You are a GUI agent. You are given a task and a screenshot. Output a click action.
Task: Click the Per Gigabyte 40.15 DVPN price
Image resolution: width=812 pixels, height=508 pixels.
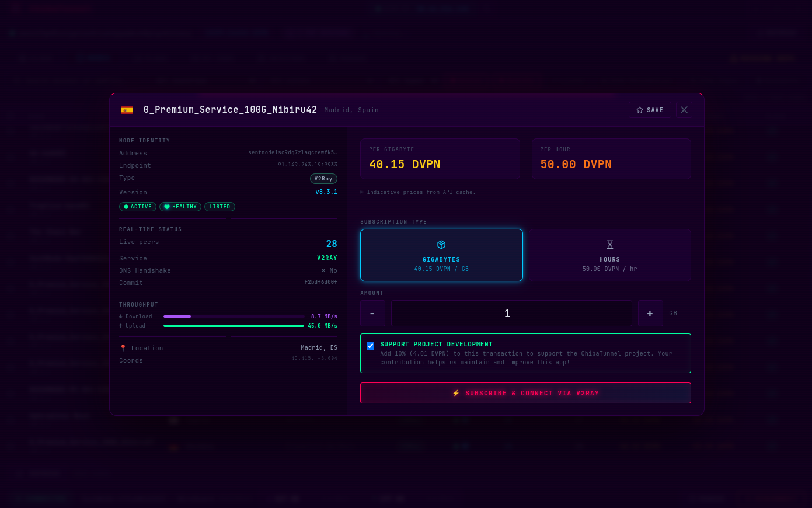[x=405, y=165]
